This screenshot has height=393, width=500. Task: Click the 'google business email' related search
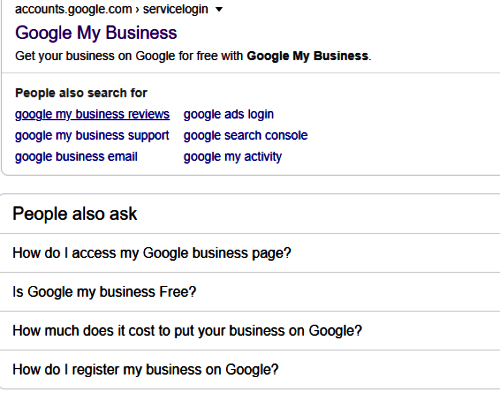tap(76, 157)
